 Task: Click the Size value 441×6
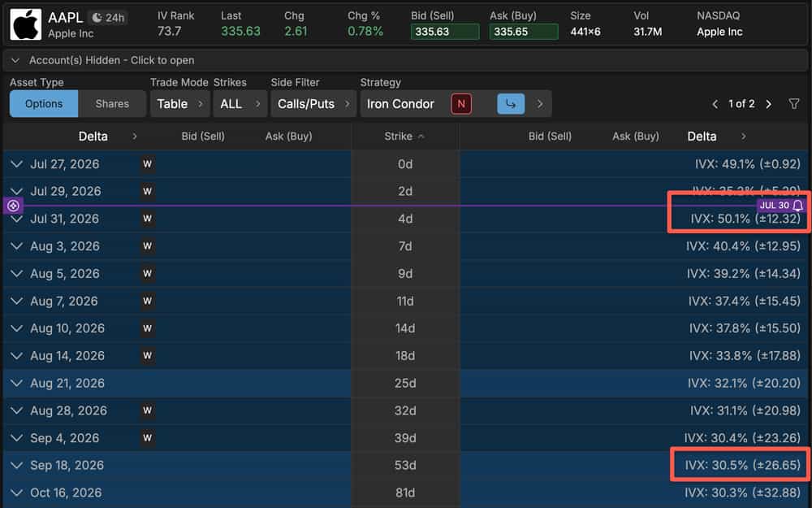pyautogui.click(x=585, y=32)
